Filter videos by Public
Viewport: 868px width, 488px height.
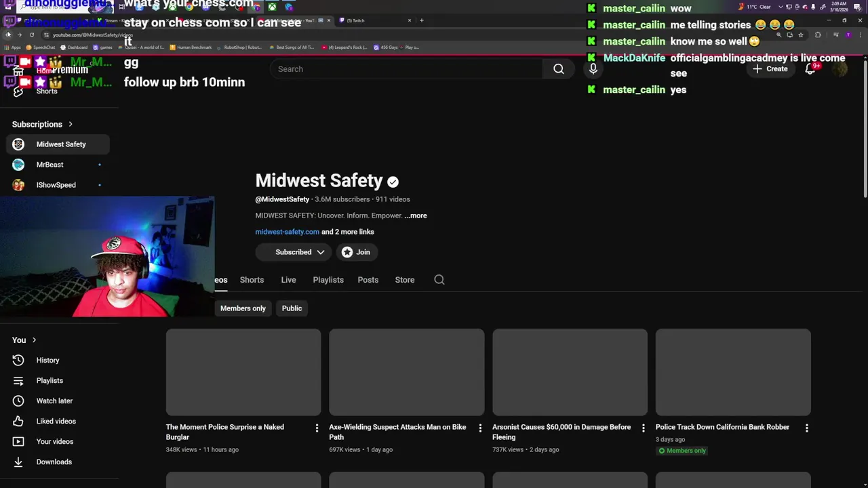pos(292,308)
